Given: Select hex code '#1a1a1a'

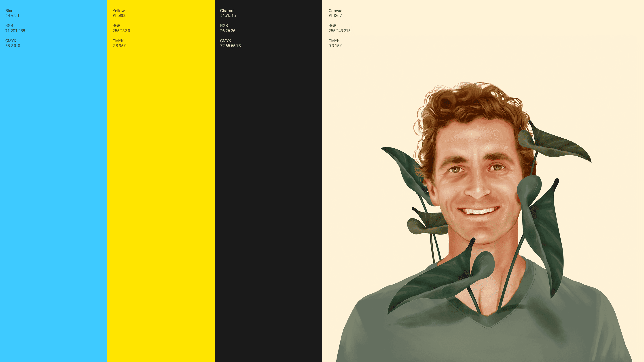Looking at the screenshot, I should coord(228,16).
